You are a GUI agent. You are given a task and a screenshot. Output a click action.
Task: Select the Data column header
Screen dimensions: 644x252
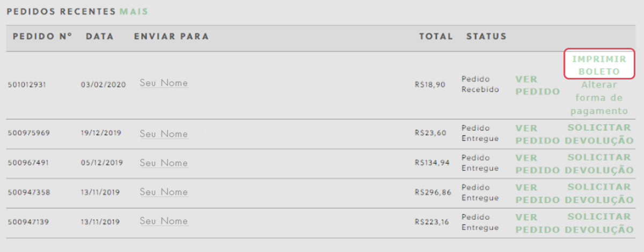tap(100, 37)
